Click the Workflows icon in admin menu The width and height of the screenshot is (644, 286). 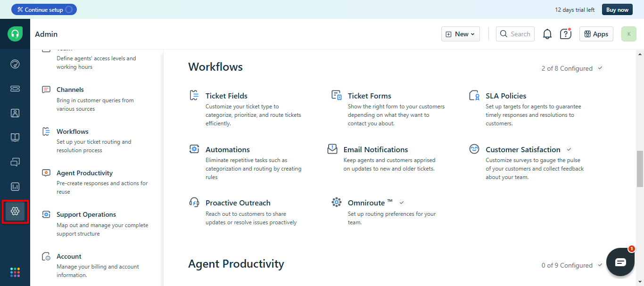46,131
